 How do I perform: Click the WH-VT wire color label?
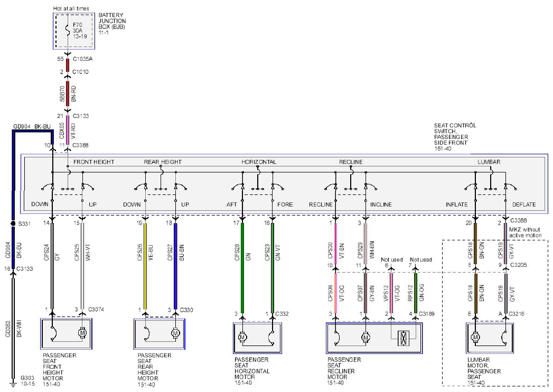88,253
